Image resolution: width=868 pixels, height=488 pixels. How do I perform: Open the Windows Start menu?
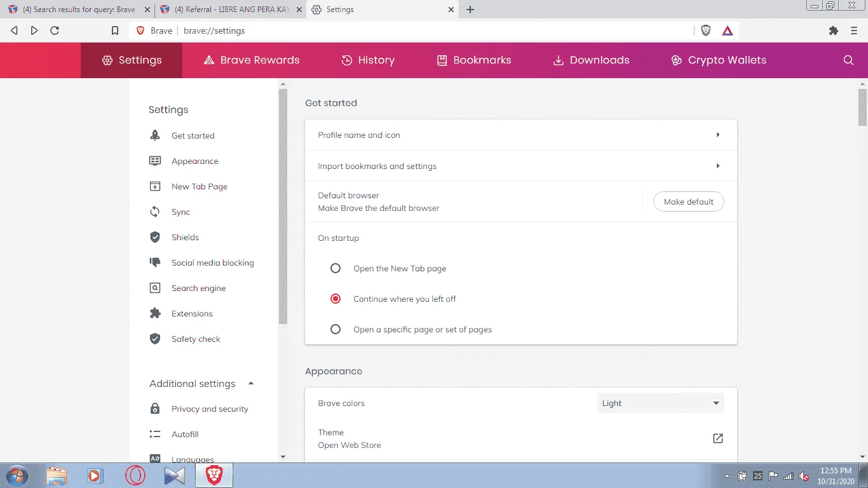point(17,475)
